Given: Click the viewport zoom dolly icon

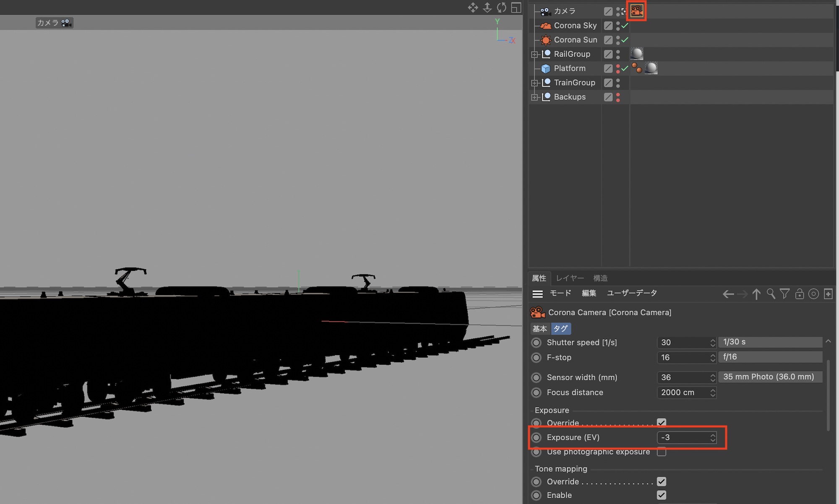Looking at the screenshot, I should (x=487, y=8).
